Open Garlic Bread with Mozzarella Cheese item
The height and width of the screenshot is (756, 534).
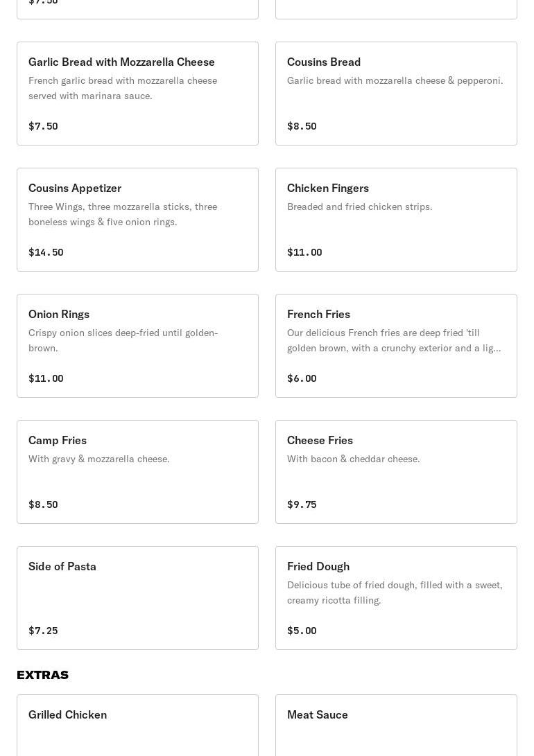coord(137,94)
